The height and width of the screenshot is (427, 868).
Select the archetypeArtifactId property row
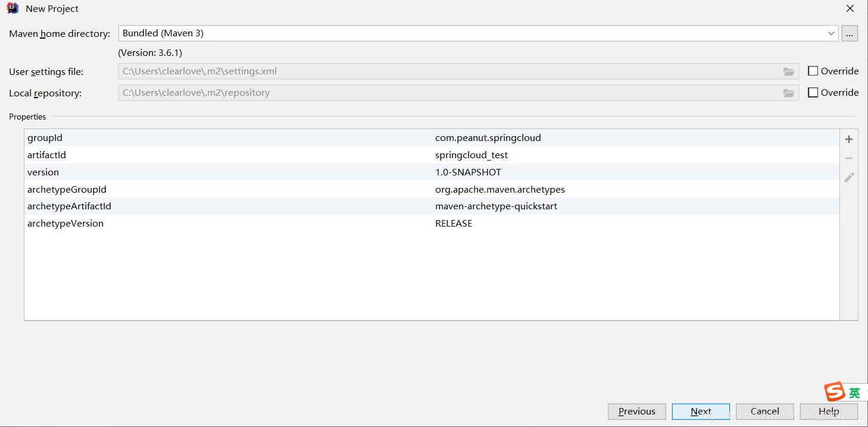coord(432,206)
